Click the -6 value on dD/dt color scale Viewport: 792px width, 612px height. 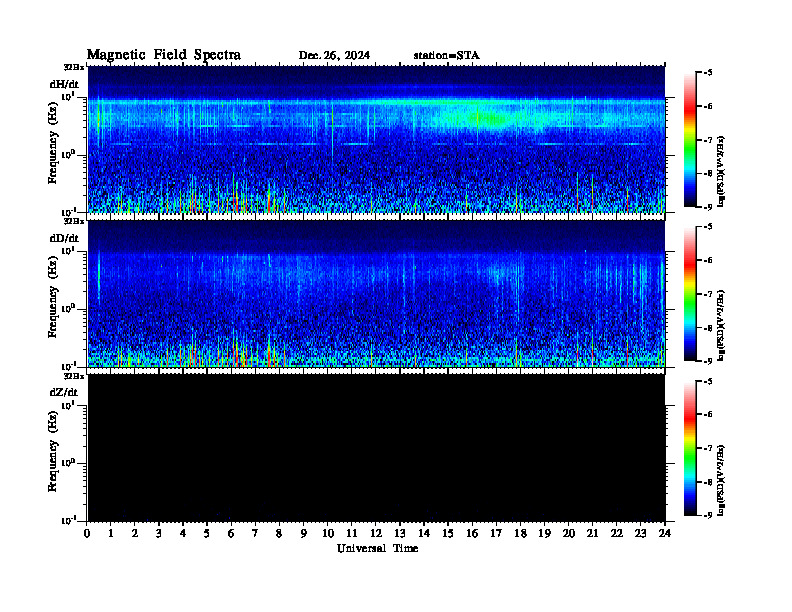[x=707, y=260]
